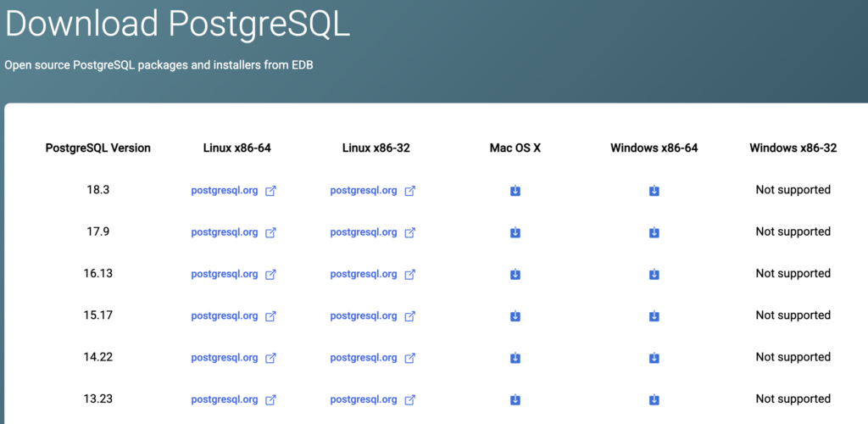
Task: Download PostgreSQL 15.17 for Mac OS X
Action: point(515,316)
